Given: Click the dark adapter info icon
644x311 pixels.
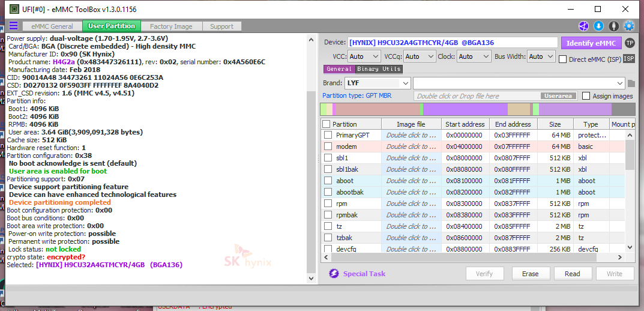Looking at the screenshot, I should 613,26.
